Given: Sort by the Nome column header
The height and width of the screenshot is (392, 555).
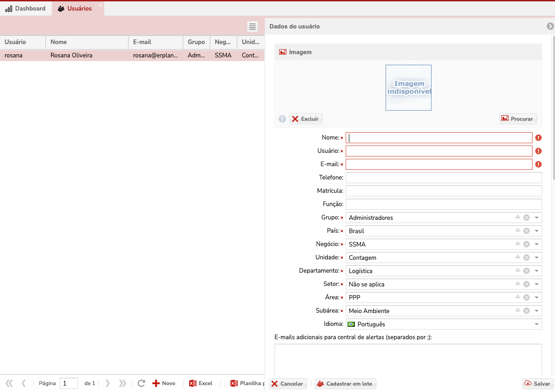Looking at the screenshot, I should pyautogui.click(x=87, y=42).
